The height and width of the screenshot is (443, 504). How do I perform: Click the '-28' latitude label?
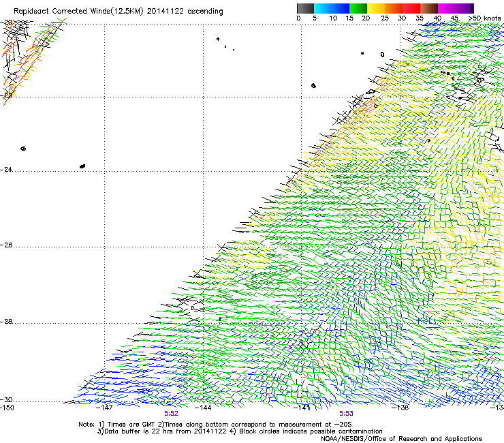[6, 322]
